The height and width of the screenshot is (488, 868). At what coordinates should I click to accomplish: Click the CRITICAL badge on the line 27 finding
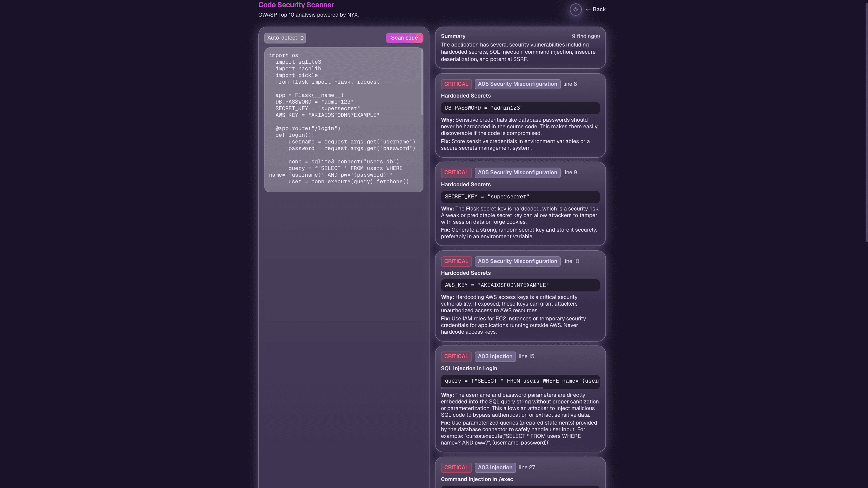[456, 467]
